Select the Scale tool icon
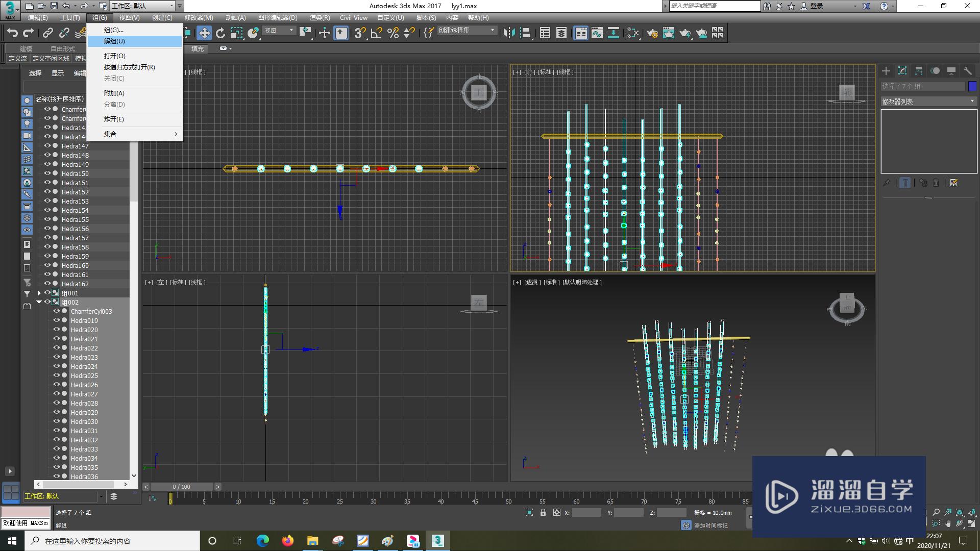The height and width of the screenshot is (552, 980). [237, 33]
